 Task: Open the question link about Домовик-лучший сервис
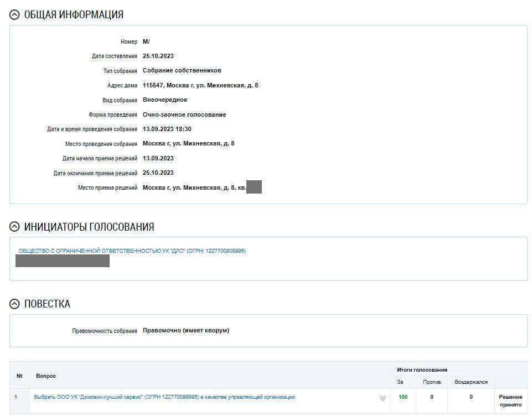coord(164,397)
